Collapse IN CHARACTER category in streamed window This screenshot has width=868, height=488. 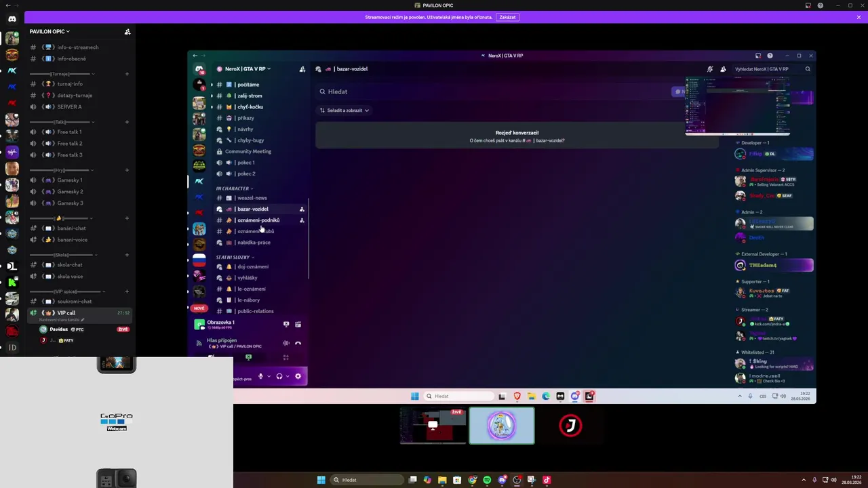coord(234,188)
